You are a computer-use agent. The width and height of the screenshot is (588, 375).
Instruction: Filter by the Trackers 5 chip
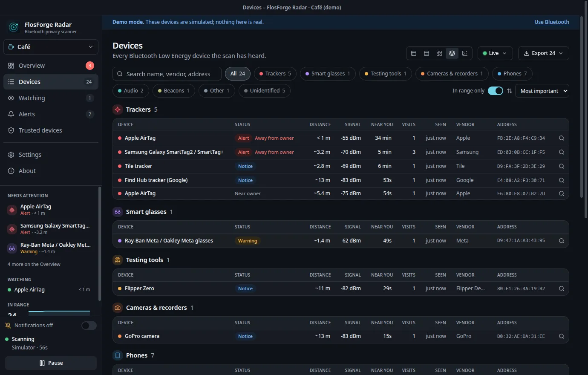tap(275, 74)
